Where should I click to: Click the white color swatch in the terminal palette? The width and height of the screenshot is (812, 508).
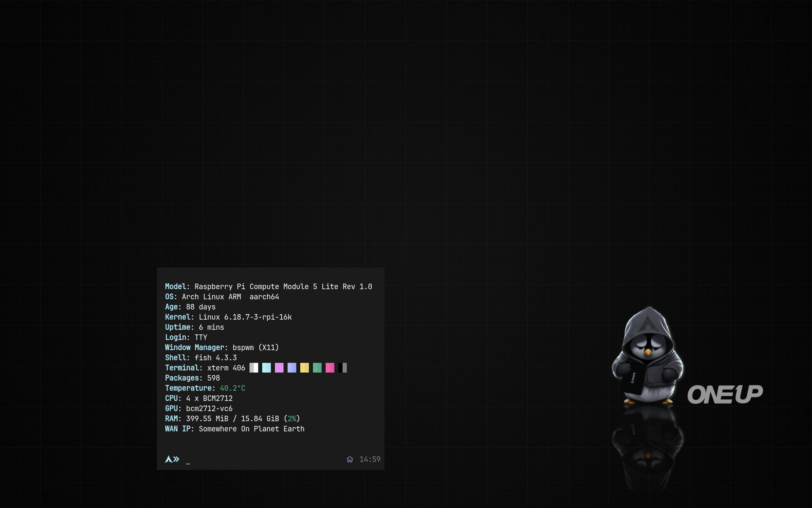click(254, 368)
